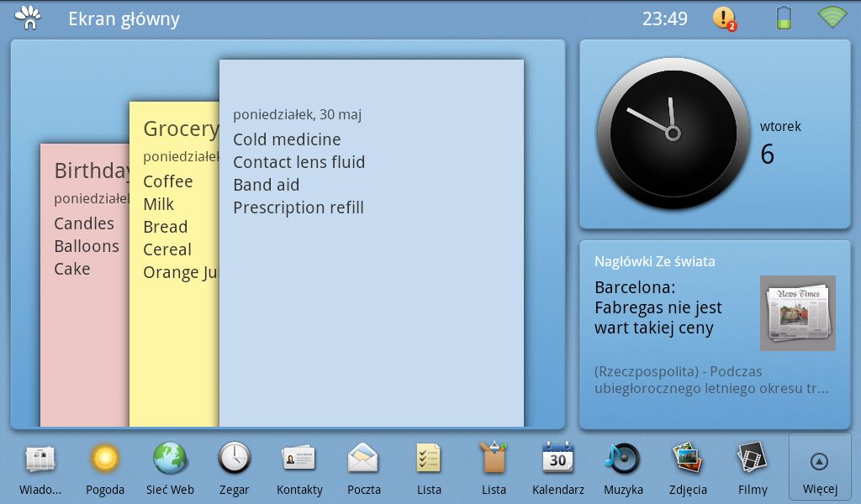Open the Zdjęcia photos icon
The height and width of the screenshot is (504, 861).
pyautogui.click(x=688, y=458)
